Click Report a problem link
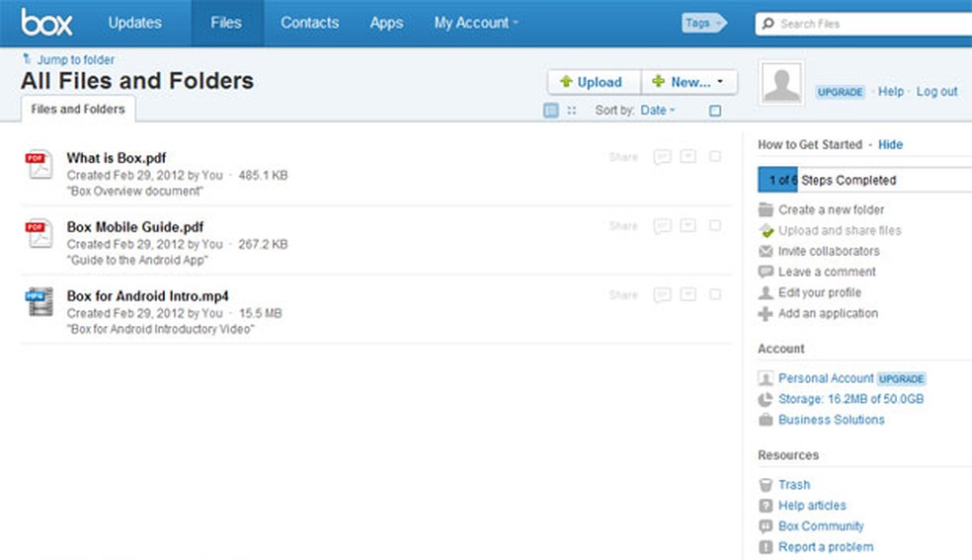Image resolution: width=972 pixels, height=560 pixels. [x=826, y=547]
